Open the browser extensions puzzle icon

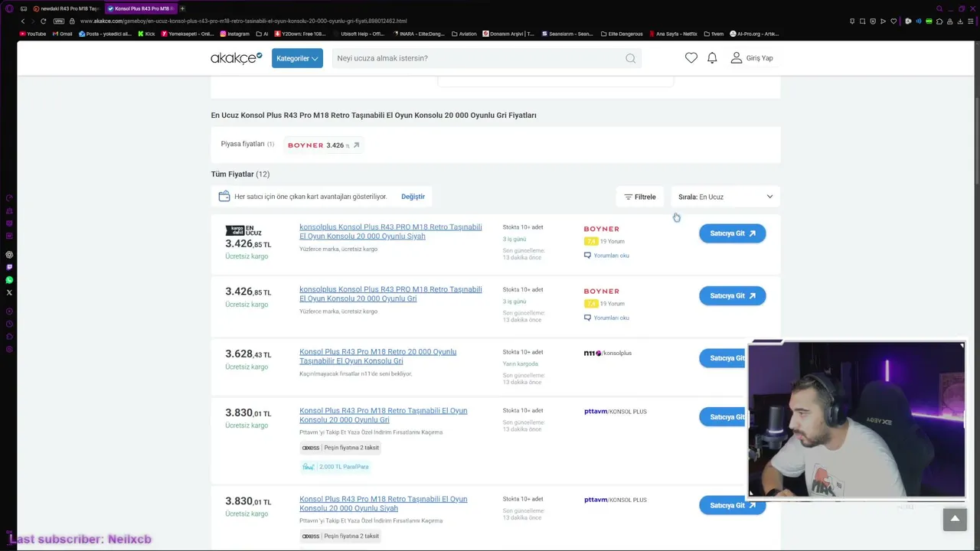(939, 21)
